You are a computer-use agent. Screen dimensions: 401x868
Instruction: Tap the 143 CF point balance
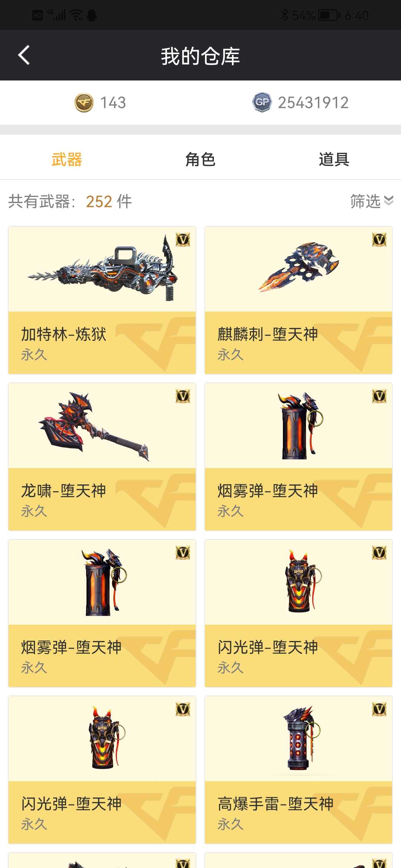coord(113,103)
